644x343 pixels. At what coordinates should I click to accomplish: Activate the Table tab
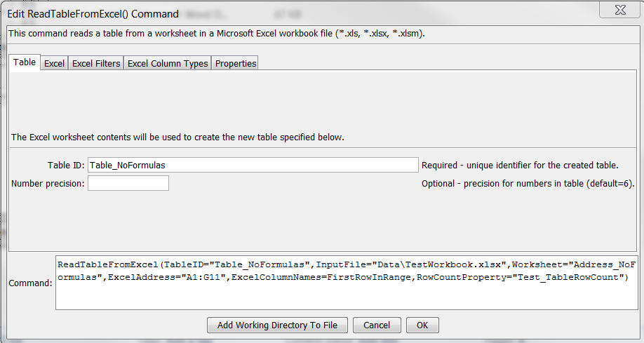tap(25, 62)
